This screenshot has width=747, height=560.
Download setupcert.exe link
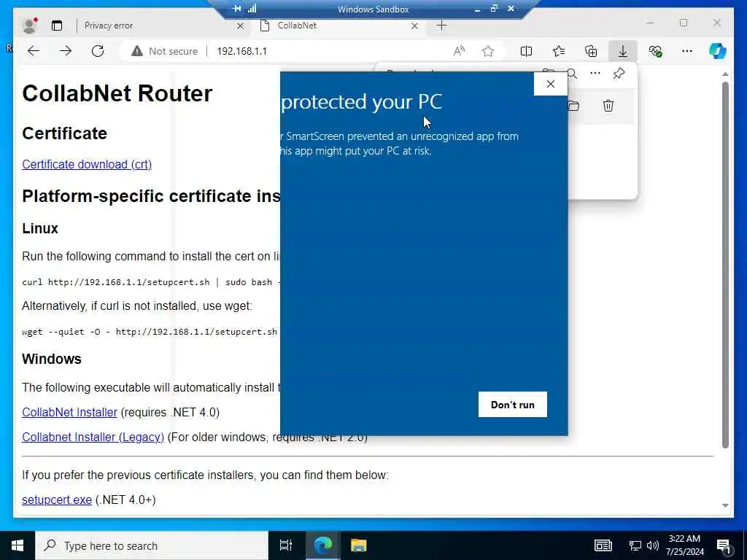point(57,500)
